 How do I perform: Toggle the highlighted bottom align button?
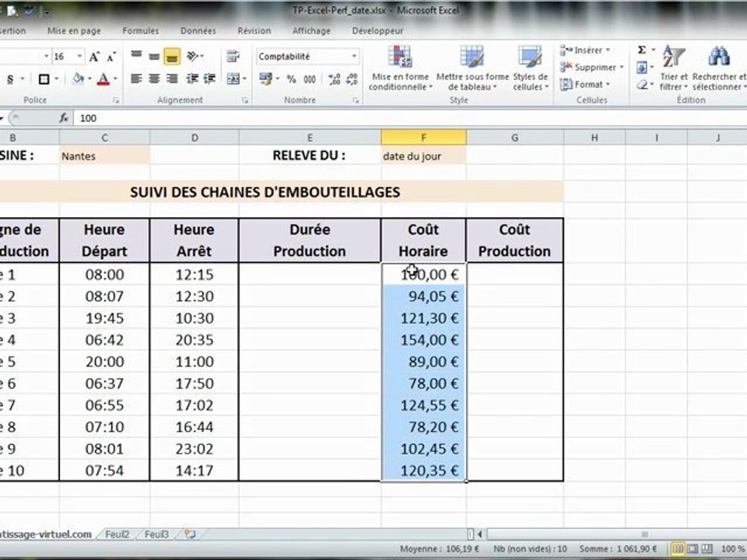click(172, 56)
